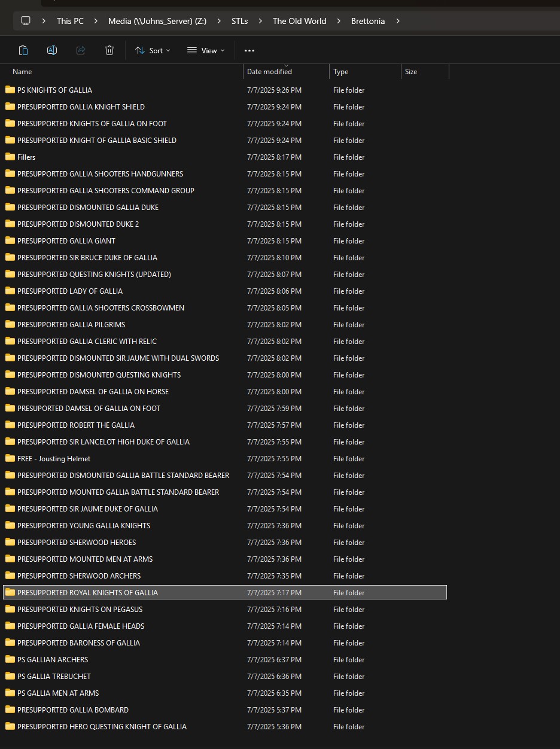560x749 pixels.
Task: Select PRESUPPORTED GALLIA SHOOTERS HANDGUNNERS folder
Action: (100, 173)
